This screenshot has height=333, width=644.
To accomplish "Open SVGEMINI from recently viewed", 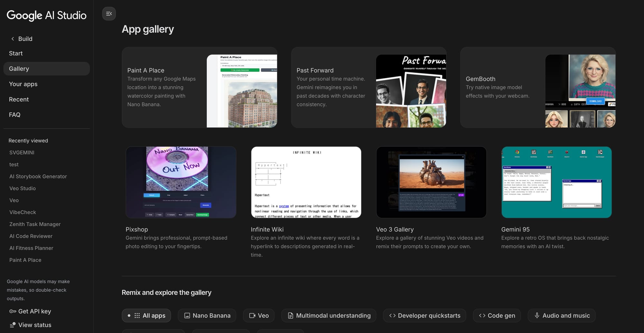I will (22, 152).
